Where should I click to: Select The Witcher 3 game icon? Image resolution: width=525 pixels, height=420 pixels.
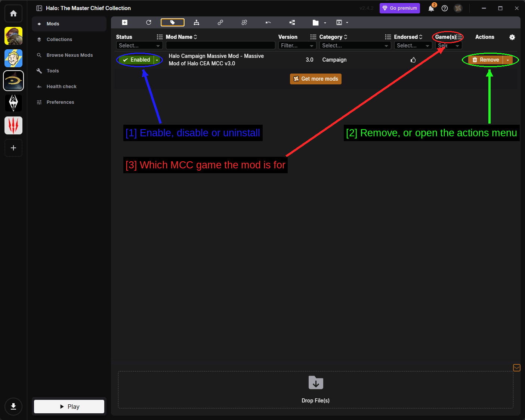(x=13, y=125)
